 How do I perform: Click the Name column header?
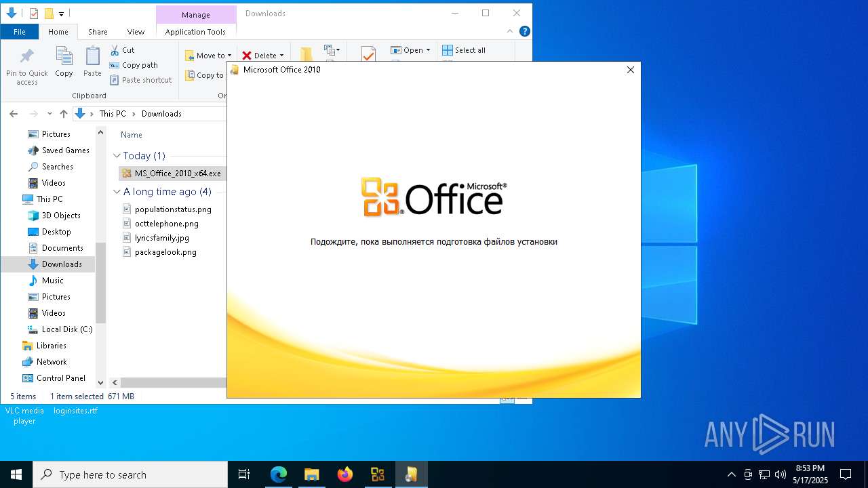132,135
